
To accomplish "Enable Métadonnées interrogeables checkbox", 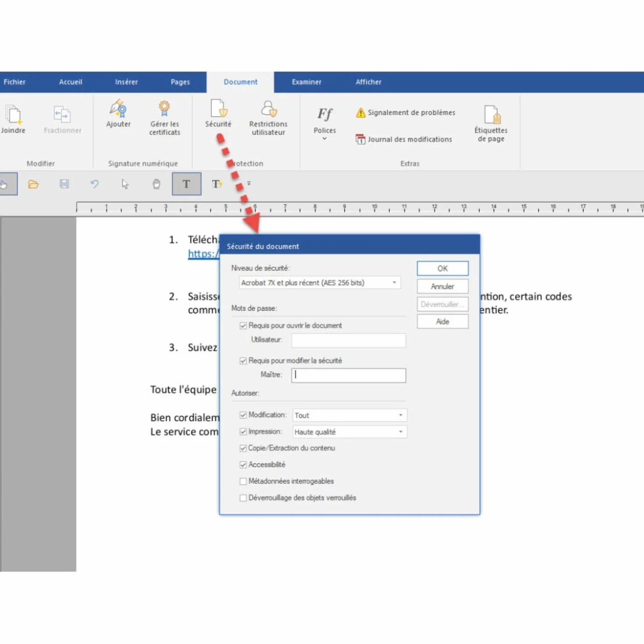I will tap(243, 481).
